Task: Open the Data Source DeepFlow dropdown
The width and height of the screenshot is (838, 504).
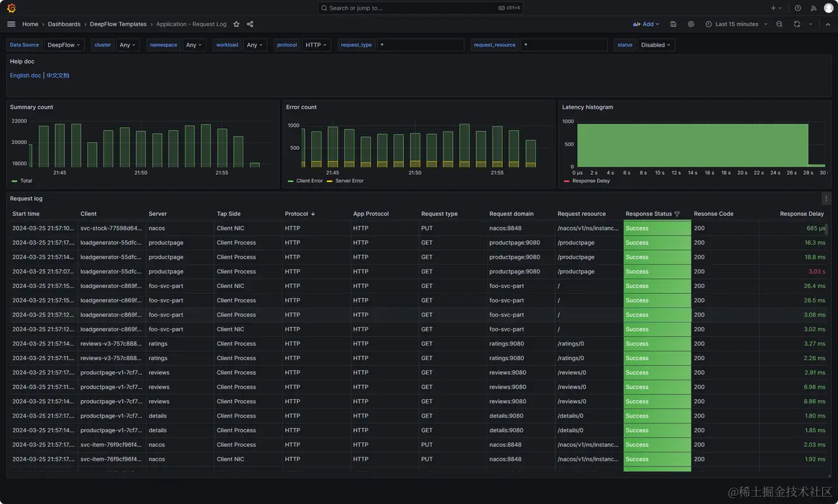Action: point(64,45)
